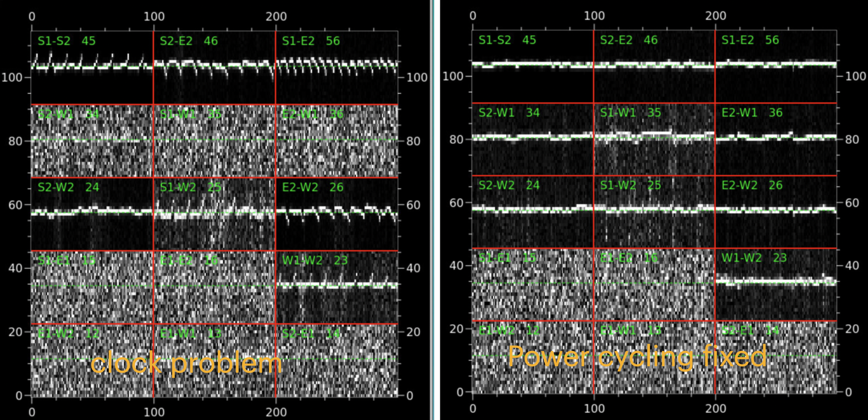Click the S1-S2 45 panel in left plot

point(92,68)
